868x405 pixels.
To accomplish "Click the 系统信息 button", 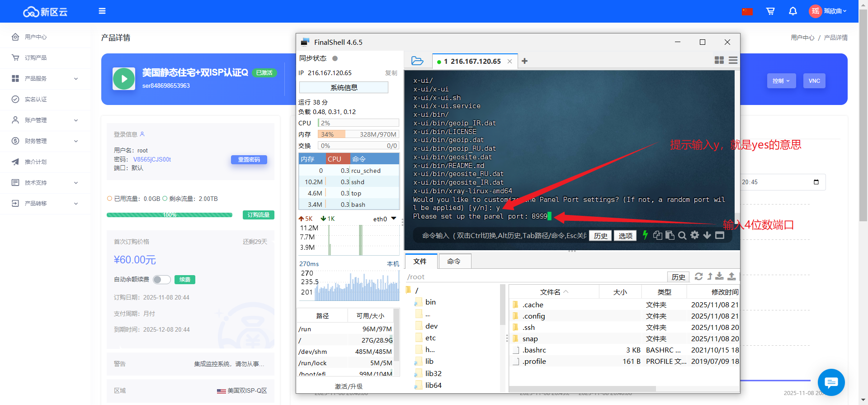I will [344, 88].
